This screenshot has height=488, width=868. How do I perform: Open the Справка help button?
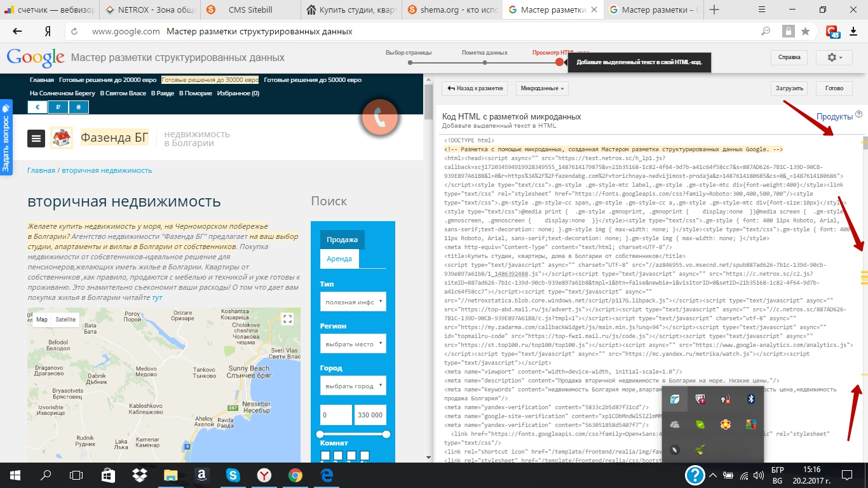pos(789,57)
